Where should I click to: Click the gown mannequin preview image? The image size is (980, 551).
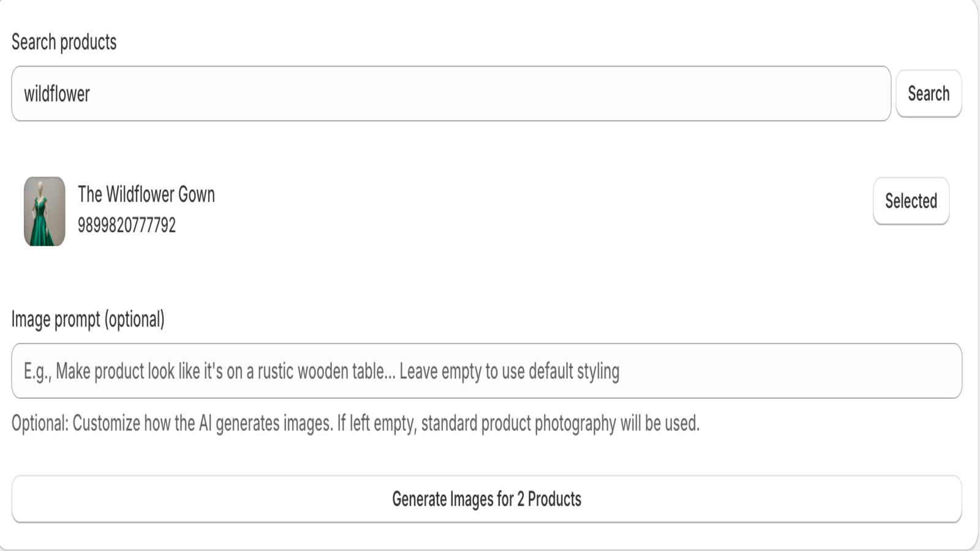[x=44, y=211]
